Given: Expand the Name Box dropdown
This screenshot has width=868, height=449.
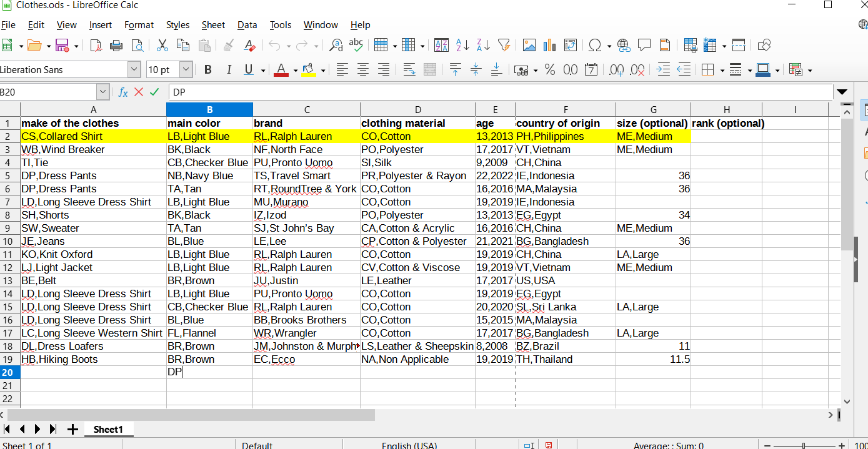Looking at the screenshot, I should click(103, 92).
